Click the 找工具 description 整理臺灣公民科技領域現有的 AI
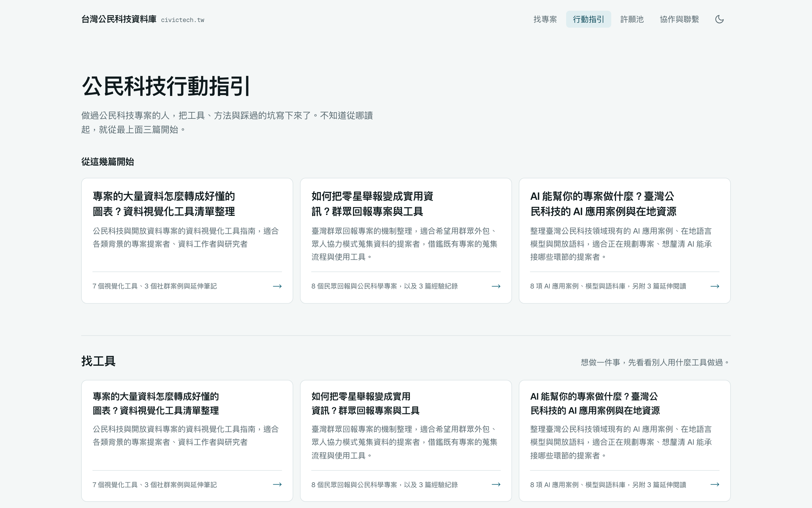812x508 pixels. (x=621, y=442)
